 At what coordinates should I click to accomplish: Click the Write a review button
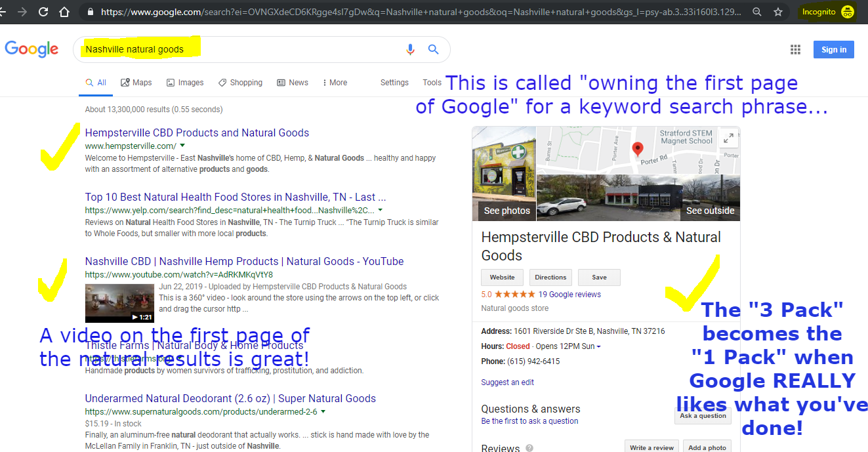(651, 447)
